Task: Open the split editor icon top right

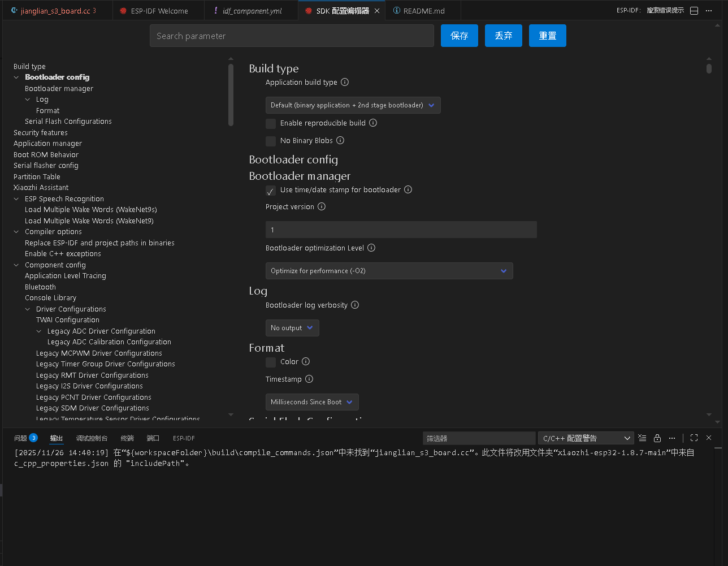Action: click(x=694, y=10)
